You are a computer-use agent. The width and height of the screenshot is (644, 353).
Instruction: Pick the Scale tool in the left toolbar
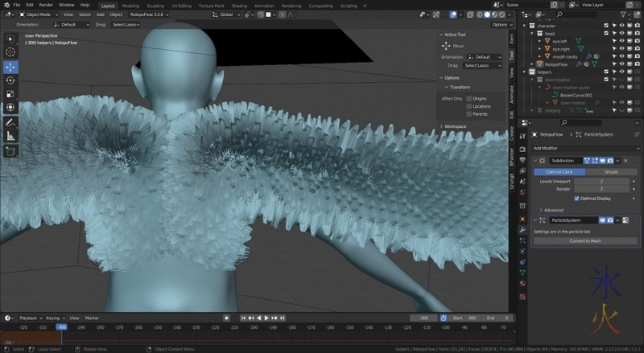tap(10, 94)
